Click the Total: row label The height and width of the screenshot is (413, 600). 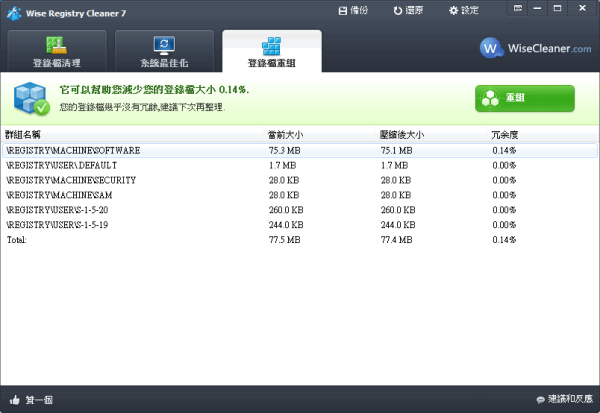[x=16, y=240]
